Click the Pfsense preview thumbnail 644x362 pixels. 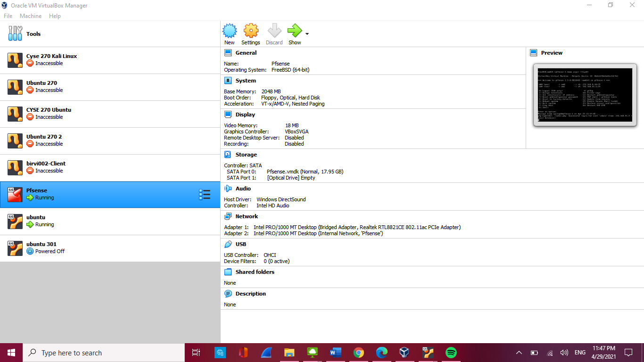click(585, 95)
